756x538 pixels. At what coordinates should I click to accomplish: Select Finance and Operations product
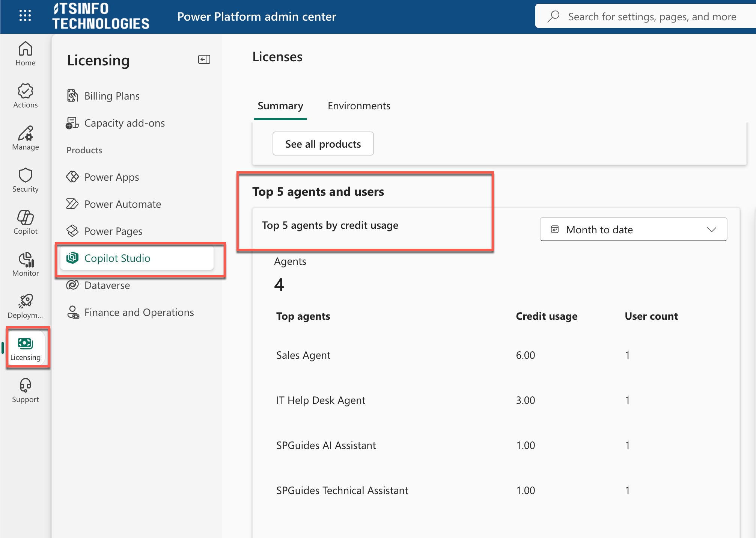137,312
